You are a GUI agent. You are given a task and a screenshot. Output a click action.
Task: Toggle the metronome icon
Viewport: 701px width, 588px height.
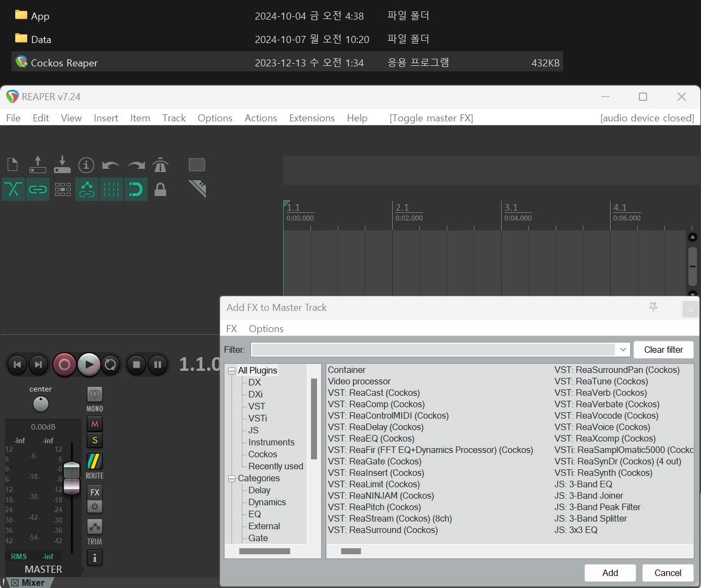[160, 164]
